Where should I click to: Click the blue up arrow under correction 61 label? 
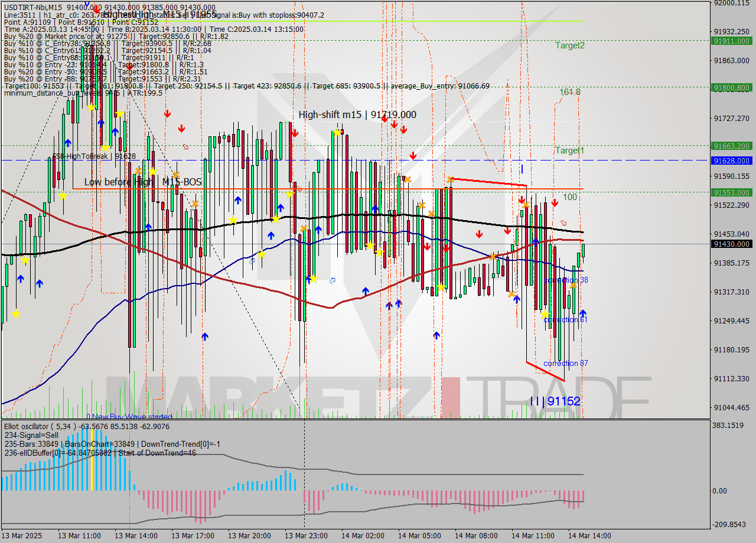coord(582,313)
